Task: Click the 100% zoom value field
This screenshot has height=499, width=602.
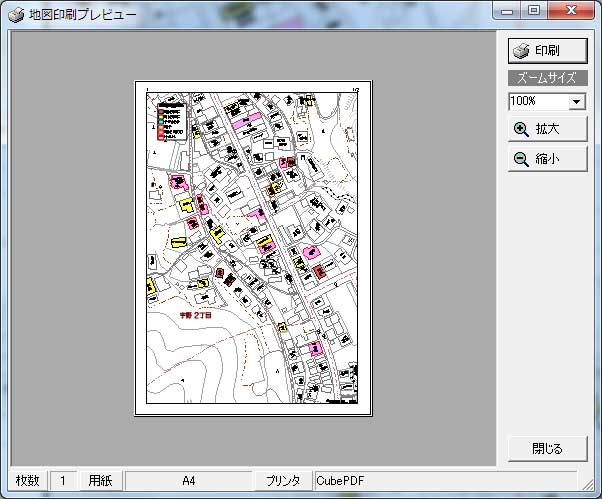Action: (x=537, y=102)
